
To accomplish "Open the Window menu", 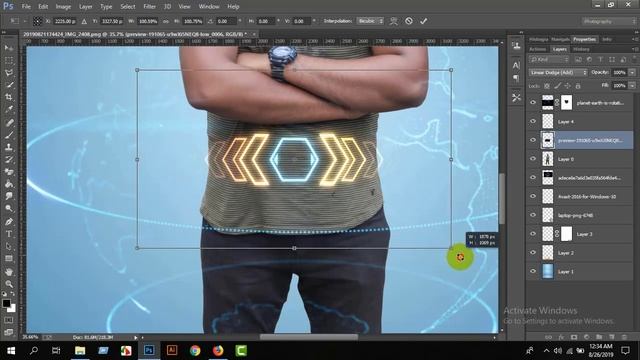I will pyautogui.click(x=209, y=7).
